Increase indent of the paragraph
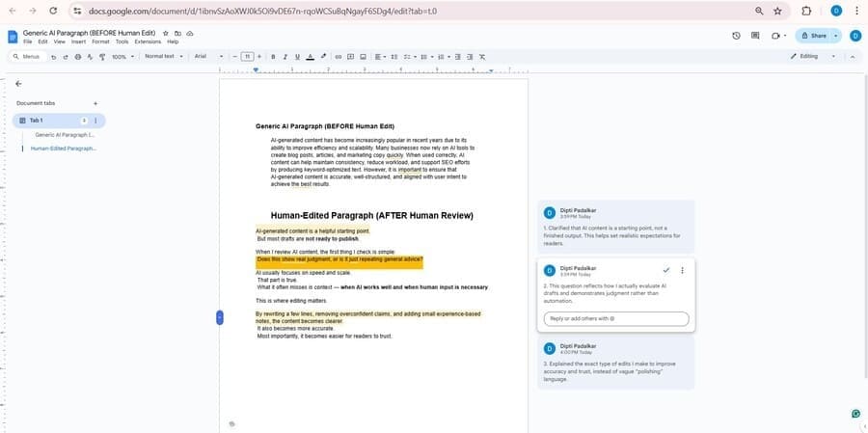This screenshot has width=868, height=433. (470, 57)
